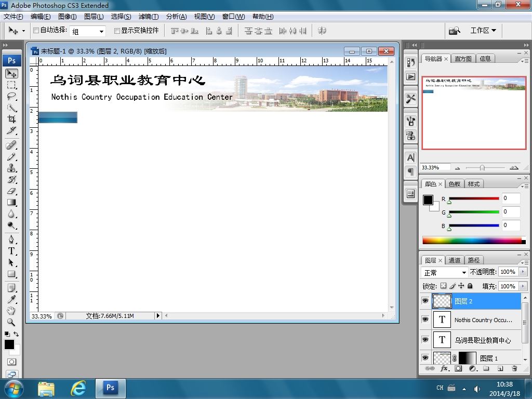Toggle lock transparent pixels
This screenshot has height=399, width=532.
click(444, 286)
